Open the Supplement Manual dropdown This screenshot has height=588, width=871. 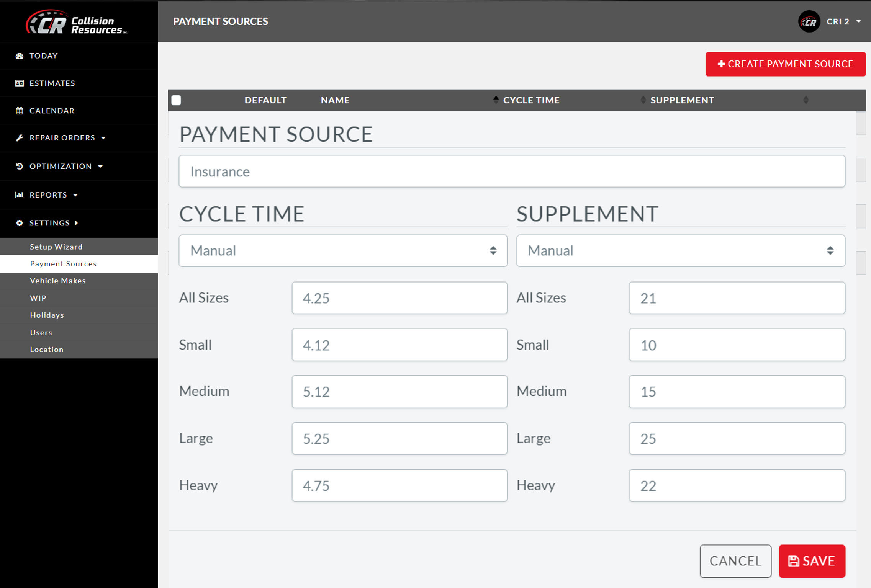click(x=681, y=251)
